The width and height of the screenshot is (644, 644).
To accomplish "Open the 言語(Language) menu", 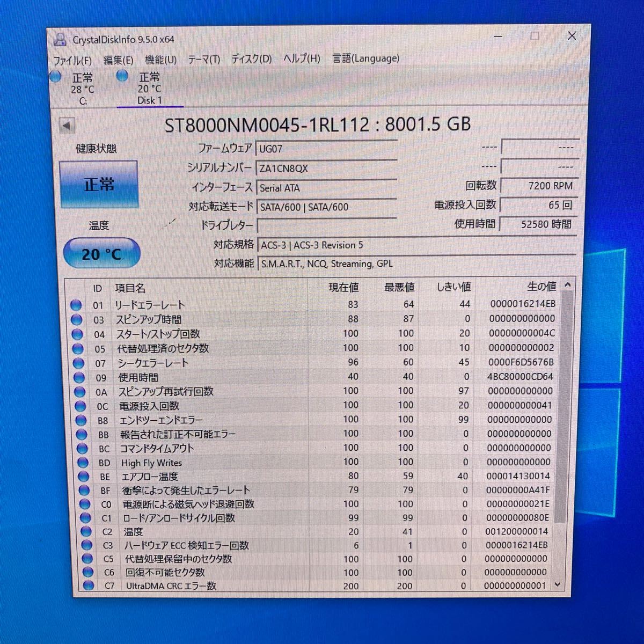I will pyautogui.click(x=365, y=57).
